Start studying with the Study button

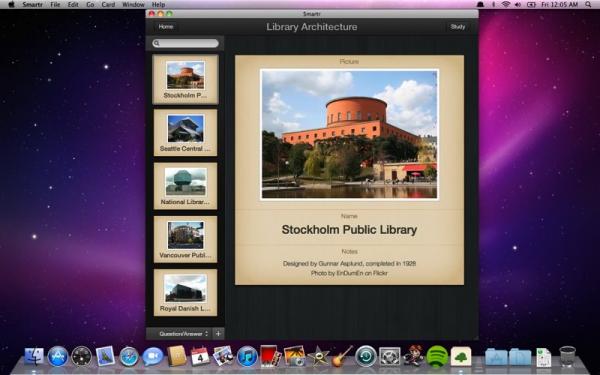tap(458, 27)
